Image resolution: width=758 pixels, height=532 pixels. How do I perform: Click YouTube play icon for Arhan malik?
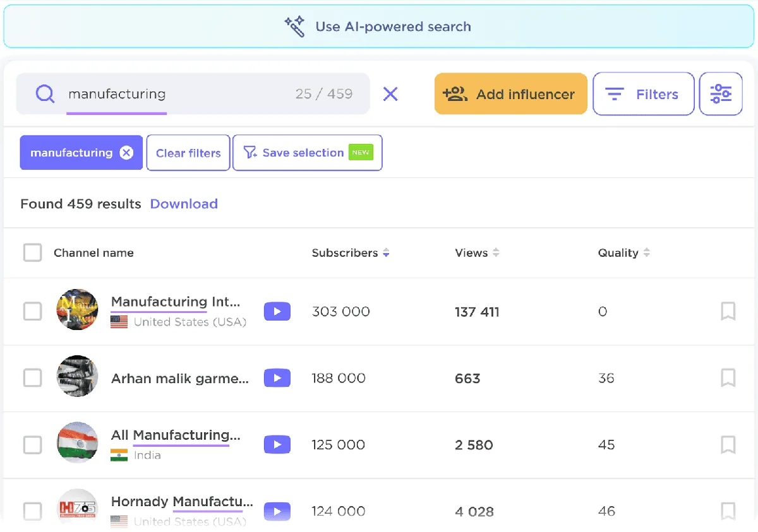(277, 378)
